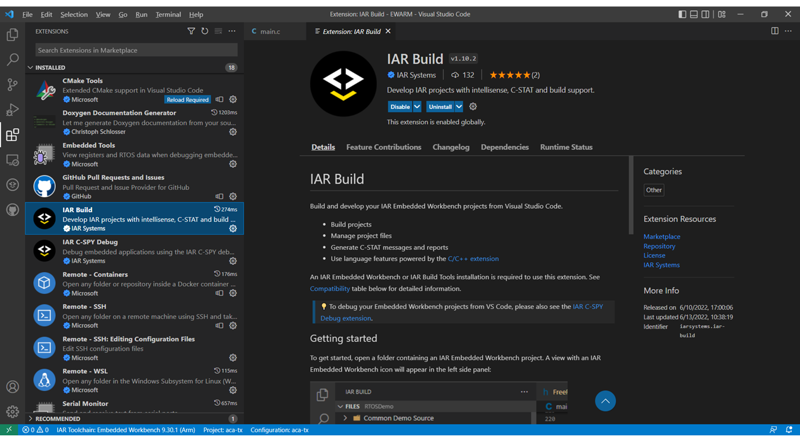The width and height of the screenshot is (800, 446).
Task: Open the C/C++ extension link
Action: click(473, 259)
